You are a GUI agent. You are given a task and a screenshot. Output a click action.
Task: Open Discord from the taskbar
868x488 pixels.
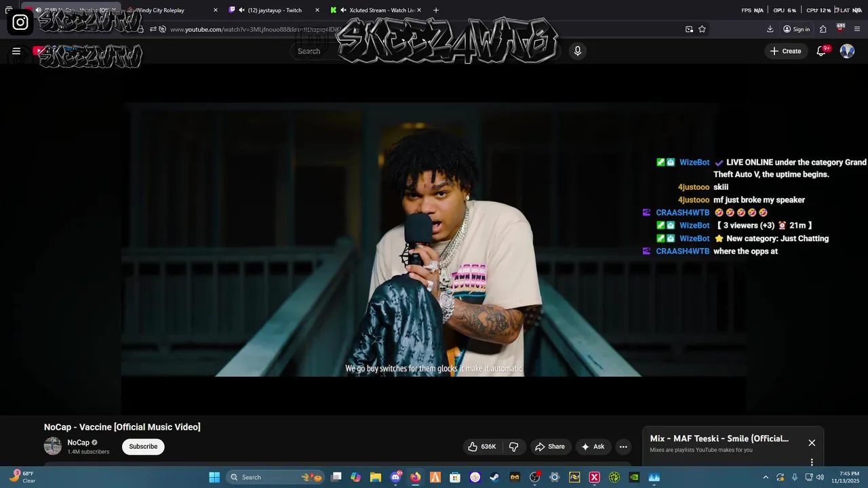pos(396,477)
